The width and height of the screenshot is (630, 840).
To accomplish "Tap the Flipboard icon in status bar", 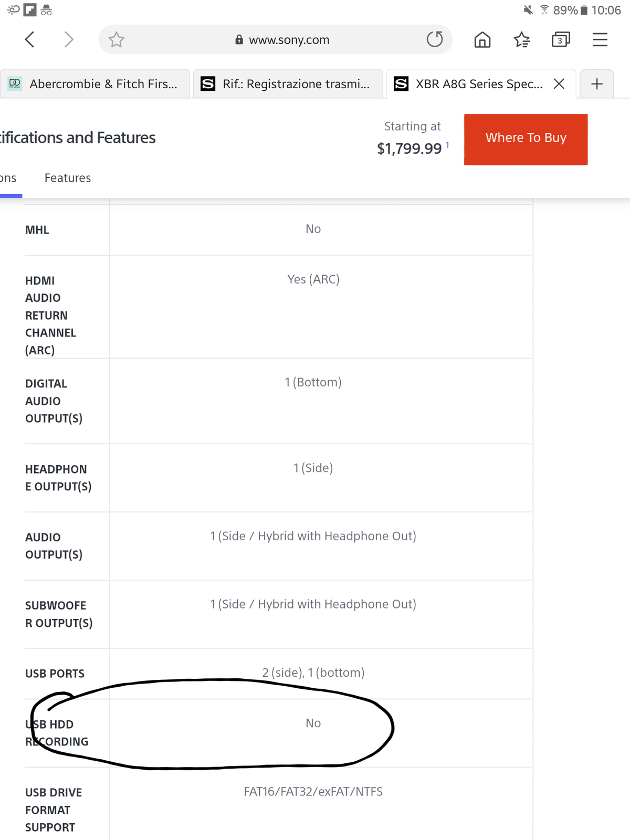I will click(x=30, y=10).
